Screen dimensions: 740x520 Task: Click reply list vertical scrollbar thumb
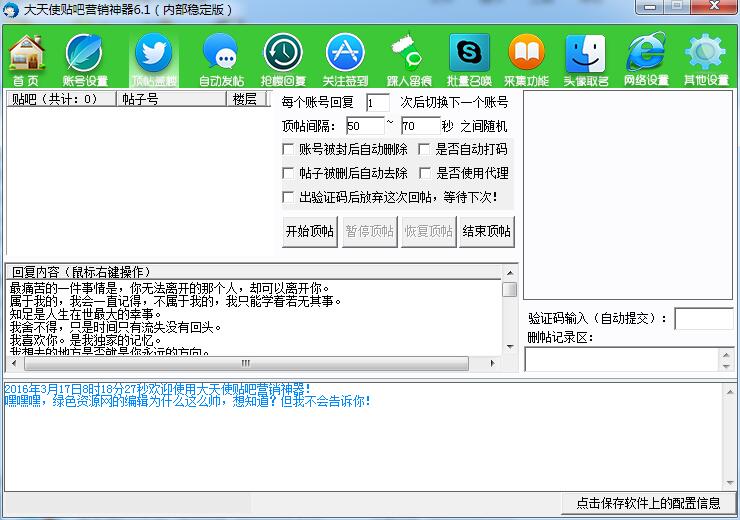click(x=510, y=289)
